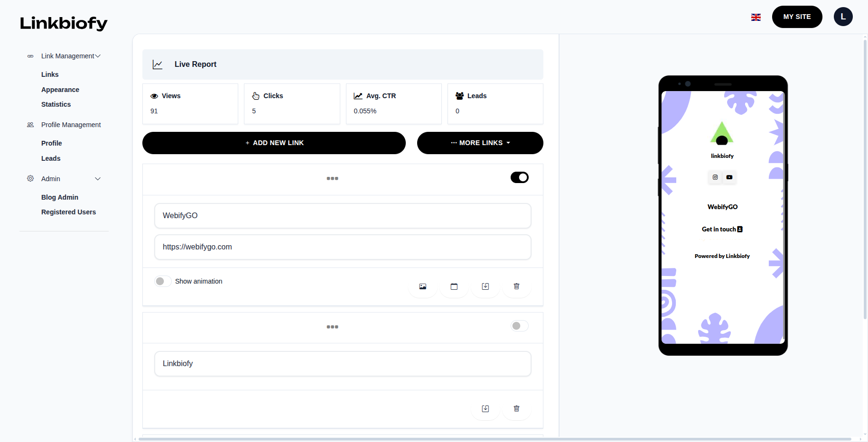
Task: Click the My Site button
Action: pos(797,17)
